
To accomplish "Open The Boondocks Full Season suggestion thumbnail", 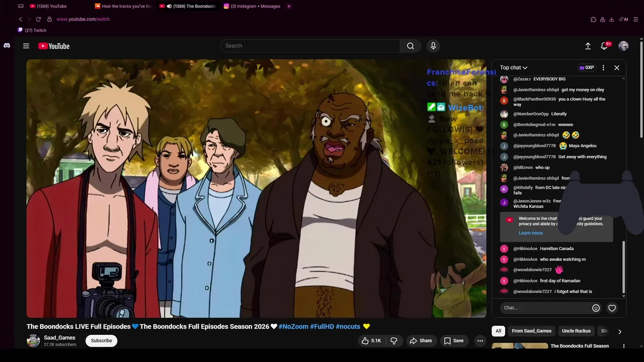I will click(520, 346).
